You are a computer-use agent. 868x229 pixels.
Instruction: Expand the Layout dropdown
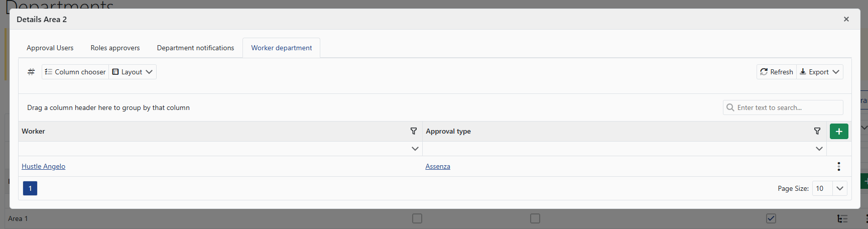[133, 72]
